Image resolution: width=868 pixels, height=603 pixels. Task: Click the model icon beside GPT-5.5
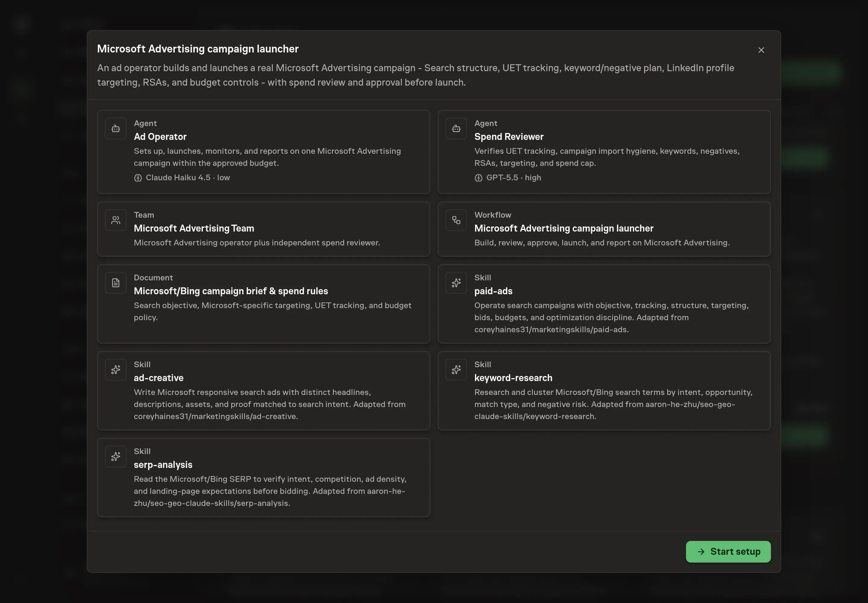(479, 178)
